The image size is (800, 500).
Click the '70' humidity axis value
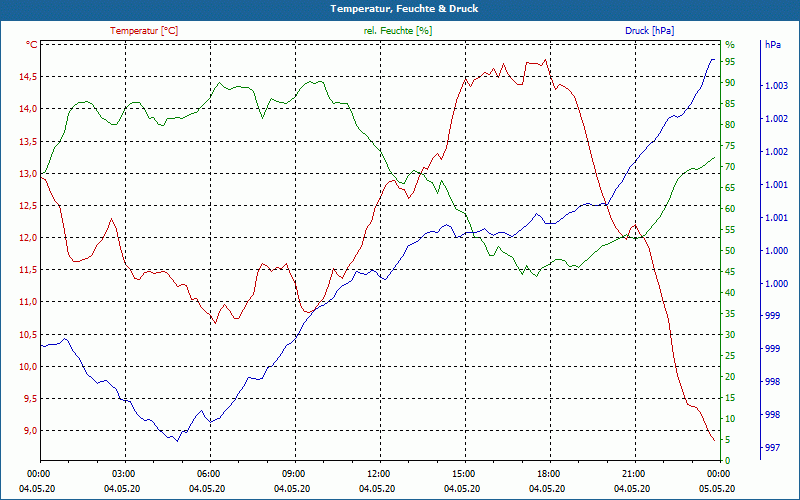[x=730, y=167]
